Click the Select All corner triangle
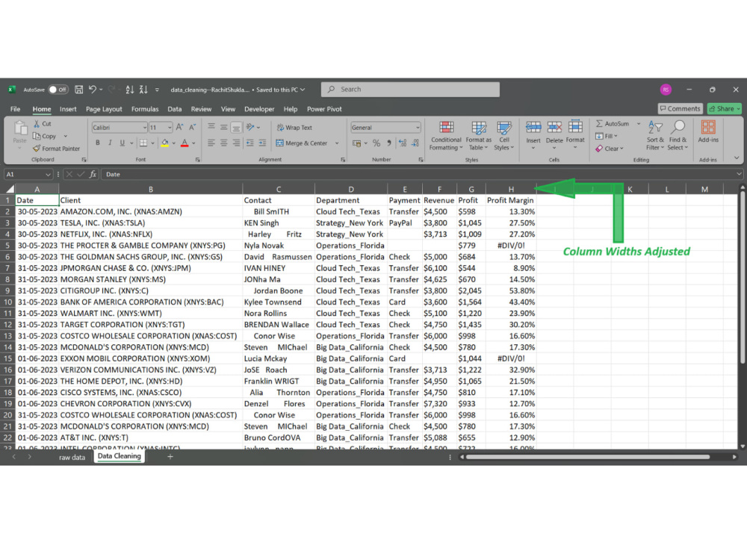 pos(10,189)
